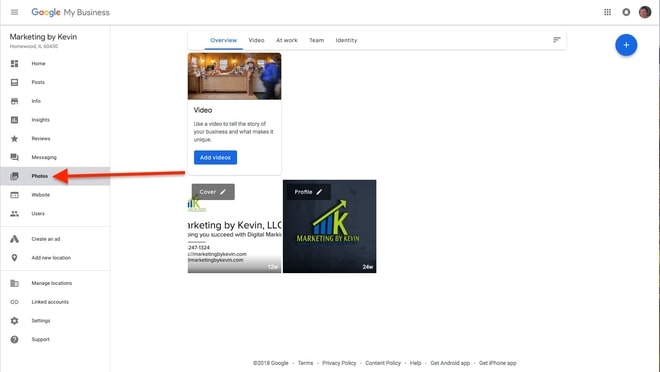Select the Overview tab

224,40
